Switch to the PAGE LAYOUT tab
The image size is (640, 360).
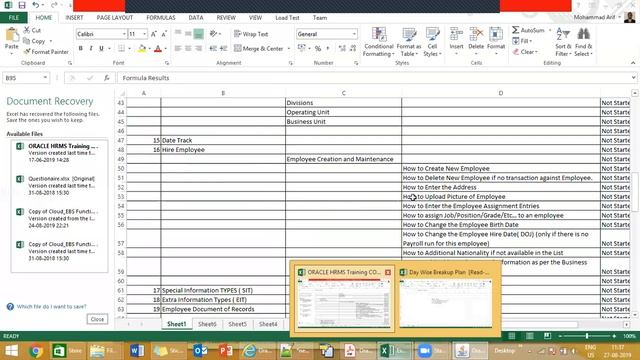115,18
